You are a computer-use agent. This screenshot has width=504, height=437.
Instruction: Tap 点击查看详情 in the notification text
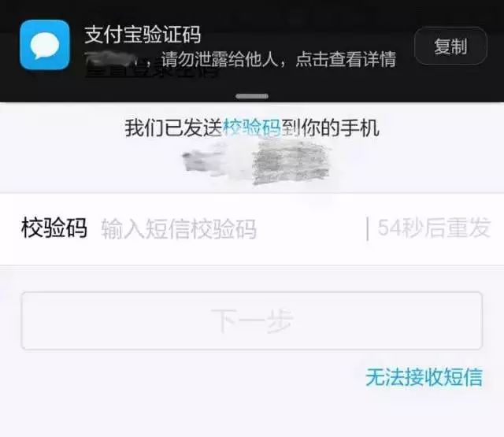[346, 59]
